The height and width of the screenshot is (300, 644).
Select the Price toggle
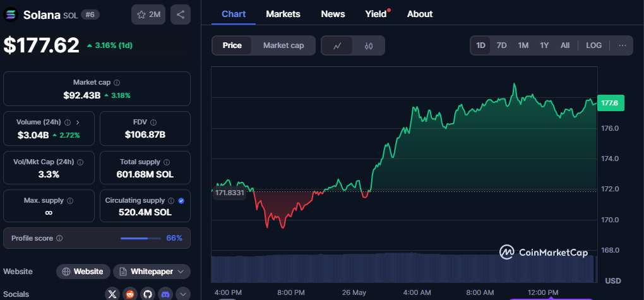tap(232, 45)
